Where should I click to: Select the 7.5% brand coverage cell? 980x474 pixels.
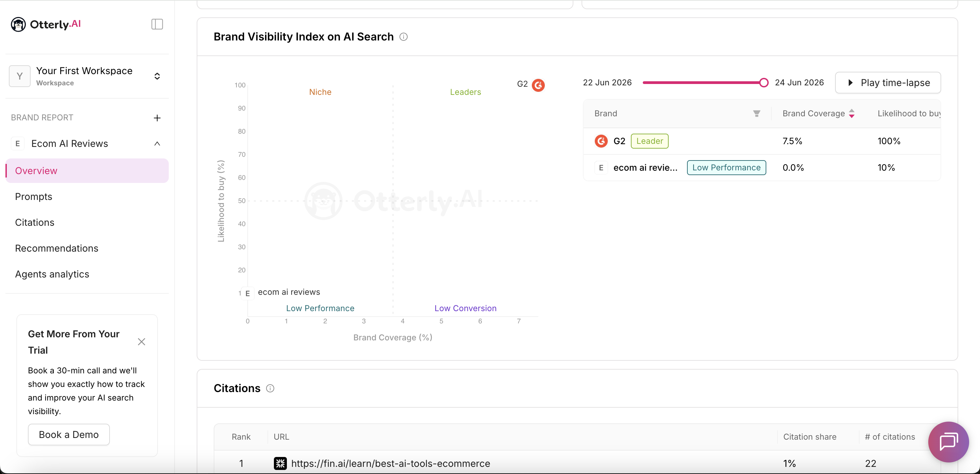pyautogui.click(x=793, y=141)
